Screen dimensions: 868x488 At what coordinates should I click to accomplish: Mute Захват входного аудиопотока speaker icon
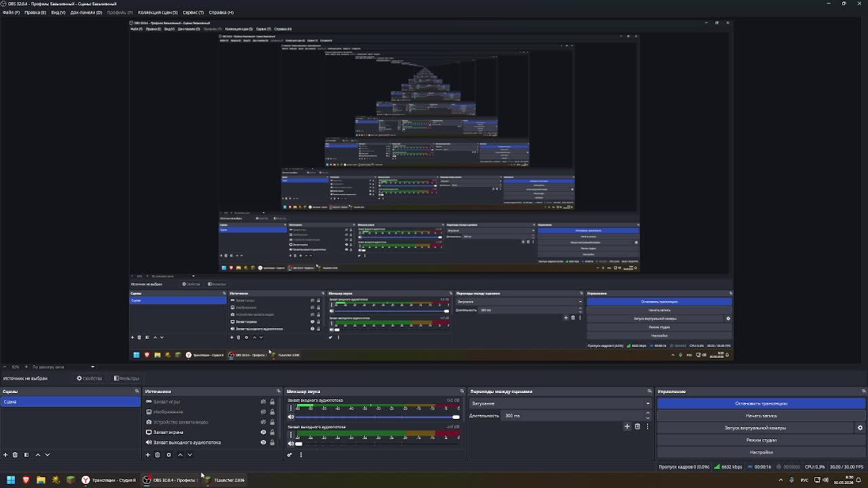(x=291, y=417)
